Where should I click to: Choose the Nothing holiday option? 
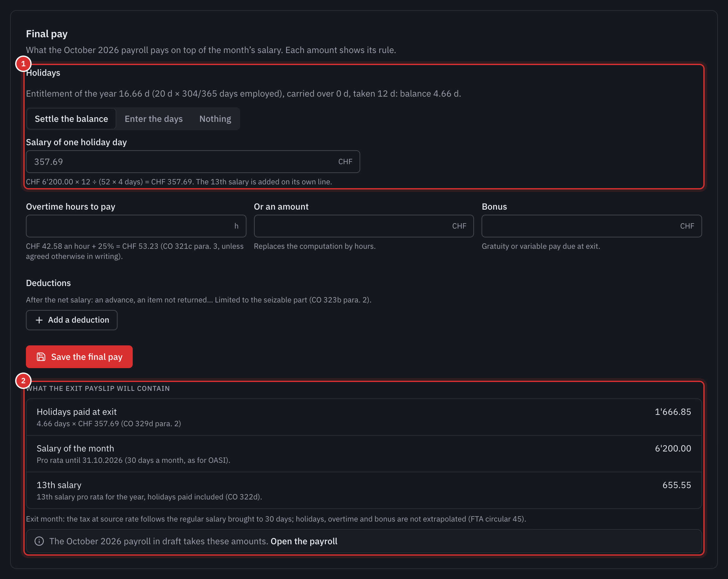pos(215,119)
